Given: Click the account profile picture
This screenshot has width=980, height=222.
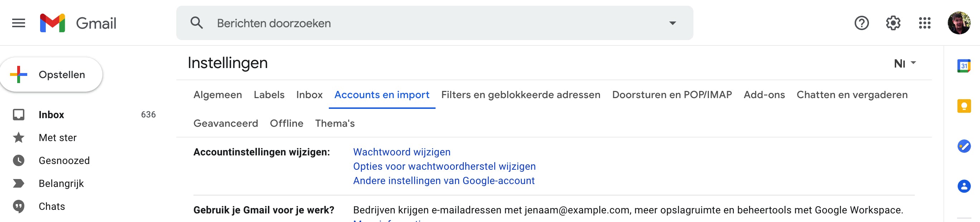Looking at the screenshot, I should coord(959,23).
